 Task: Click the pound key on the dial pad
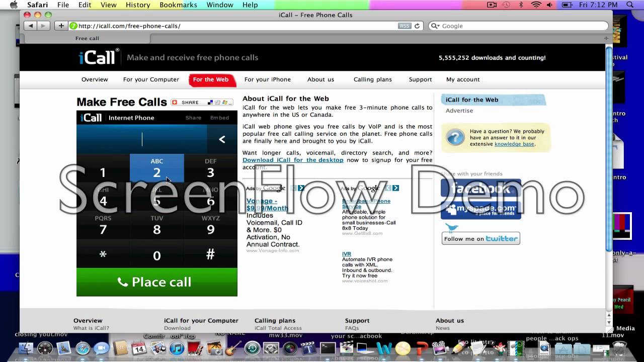click(210, 253)
